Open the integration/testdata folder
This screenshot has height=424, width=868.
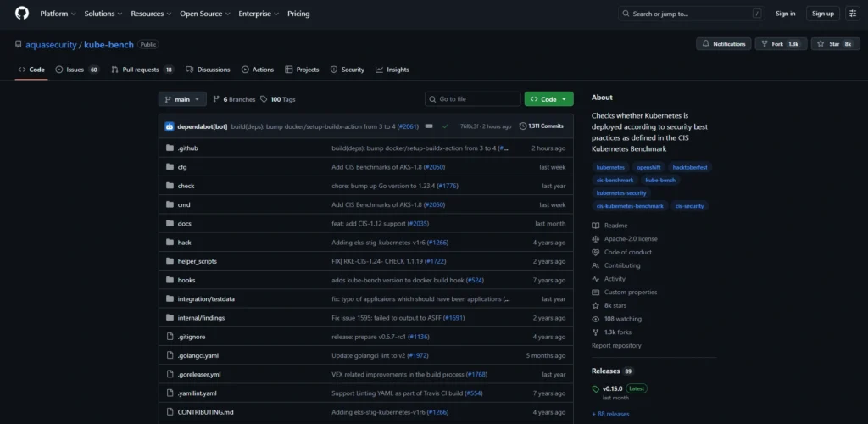pyautogui.click(x=206, y=298)
